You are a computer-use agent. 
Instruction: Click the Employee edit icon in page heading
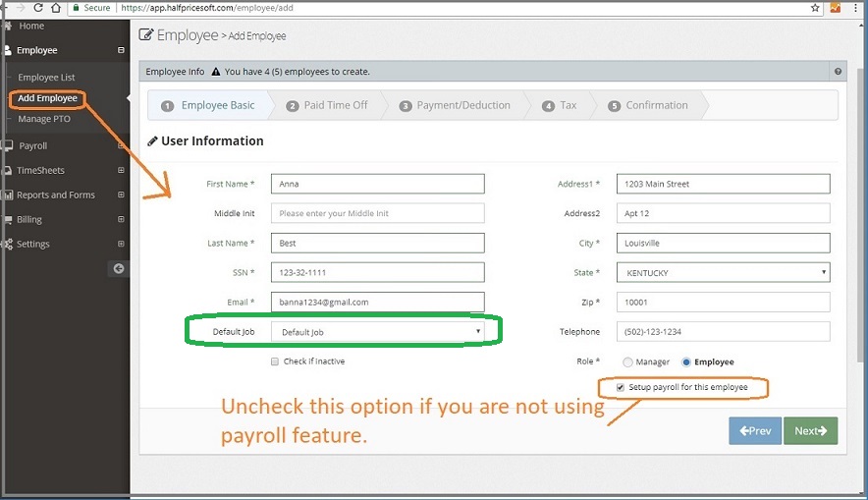(145, 35)
